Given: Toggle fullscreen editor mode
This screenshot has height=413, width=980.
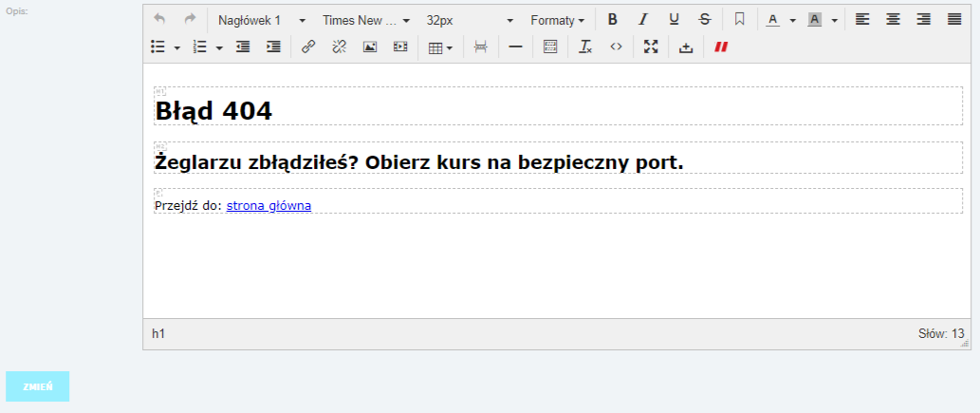Looking at the screenshot, I should pyautogui.click(x=651, y=47).
